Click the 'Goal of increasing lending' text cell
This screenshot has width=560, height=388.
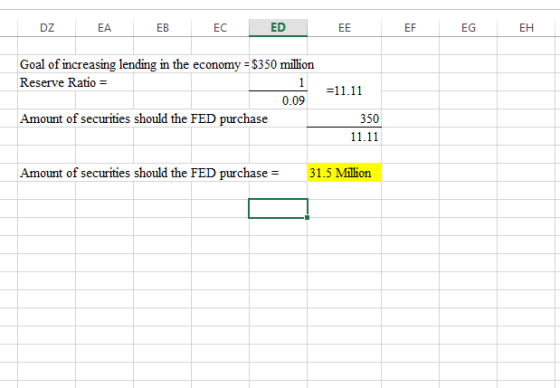click(x=134, y=65)
